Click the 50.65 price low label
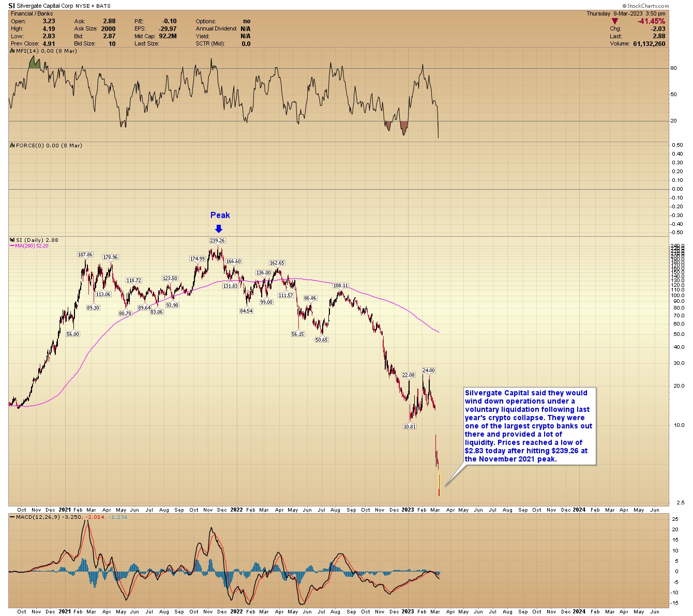The height and width of the screenshot is (616, 693). 322,340
